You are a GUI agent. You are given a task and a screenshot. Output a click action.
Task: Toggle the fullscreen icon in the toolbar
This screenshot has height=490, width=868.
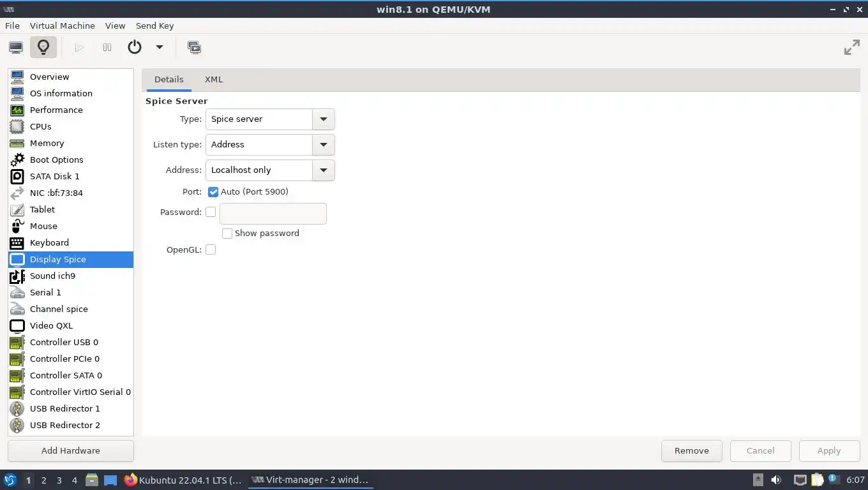tap(852, 47)
